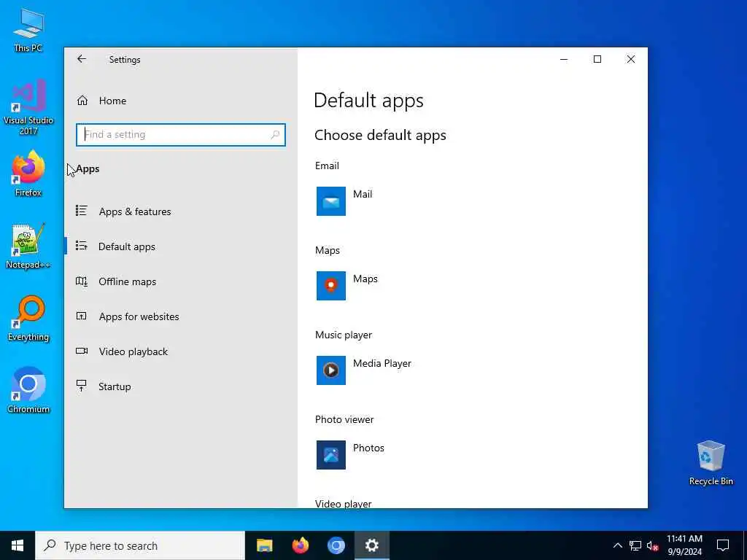Click the Mail app name under Email
747x560 pixels.
pos(363,194)
